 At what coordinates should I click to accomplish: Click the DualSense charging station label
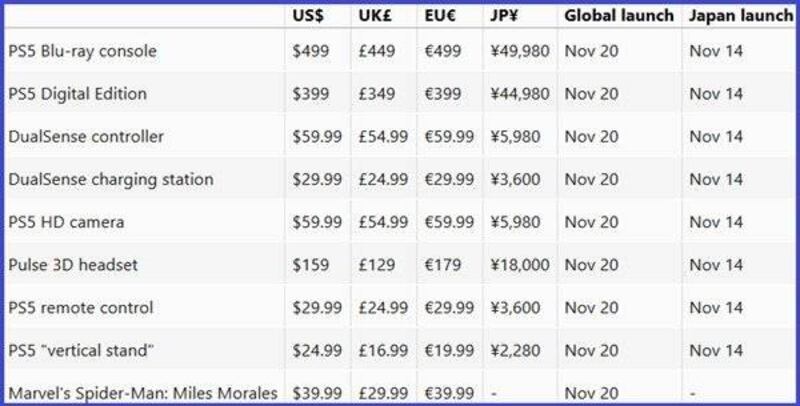tap(110, 180)
